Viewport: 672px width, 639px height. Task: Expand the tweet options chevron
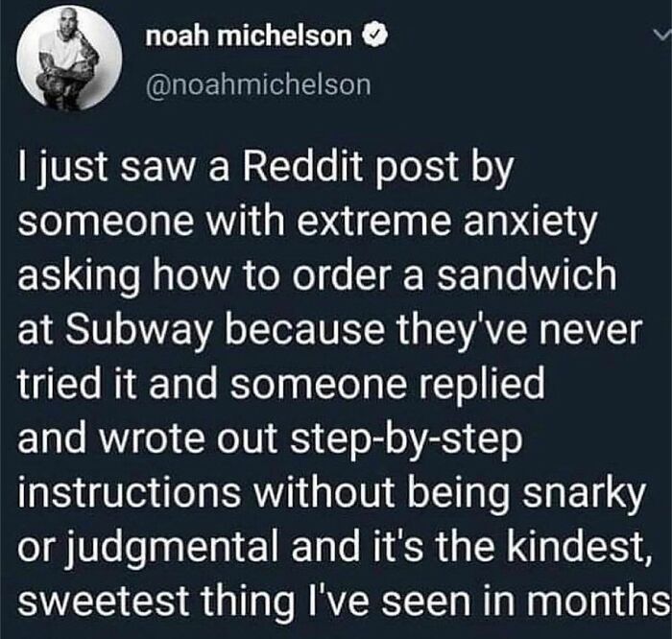coord(662,35)
